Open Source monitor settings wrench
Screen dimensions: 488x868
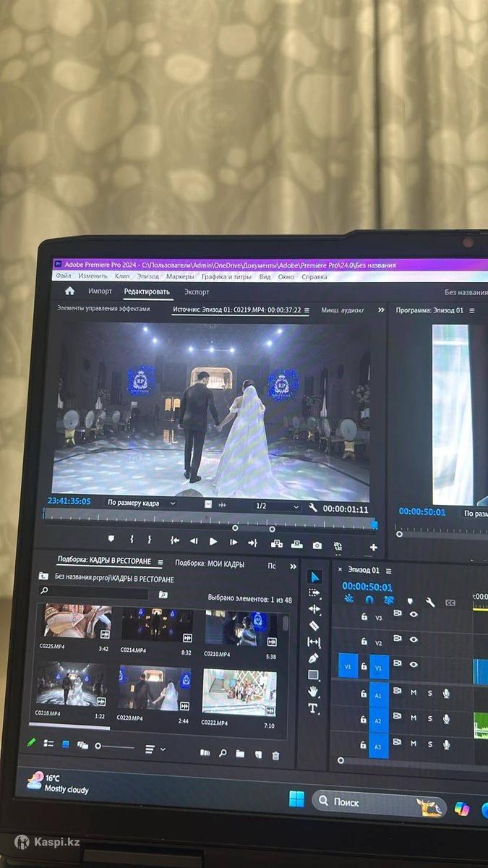point(312,508)
